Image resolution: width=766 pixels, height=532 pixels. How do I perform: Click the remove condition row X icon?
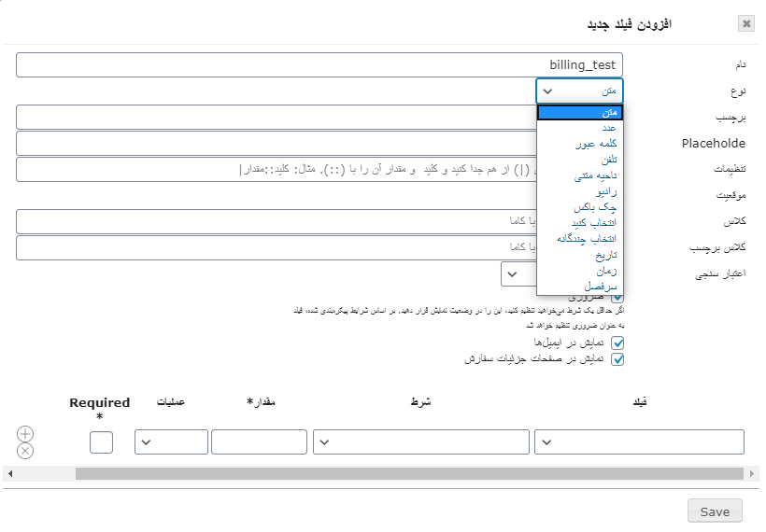point(25,451)
